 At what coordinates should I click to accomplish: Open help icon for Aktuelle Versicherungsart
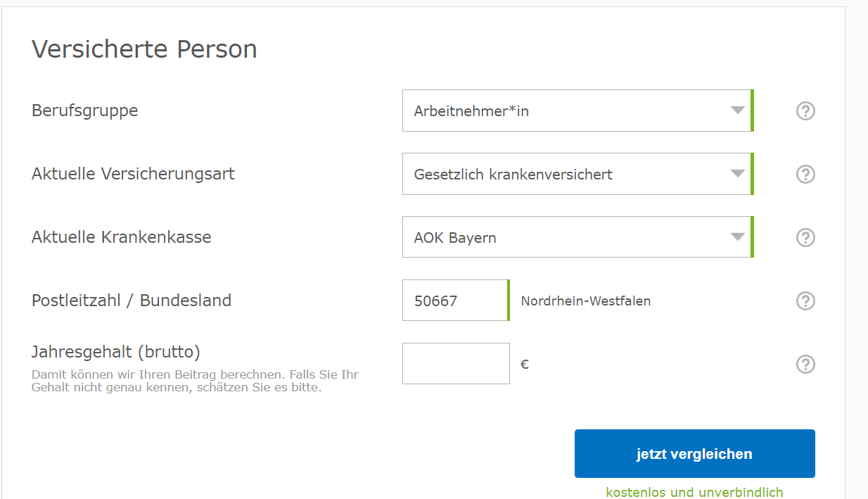pos(805,174)
